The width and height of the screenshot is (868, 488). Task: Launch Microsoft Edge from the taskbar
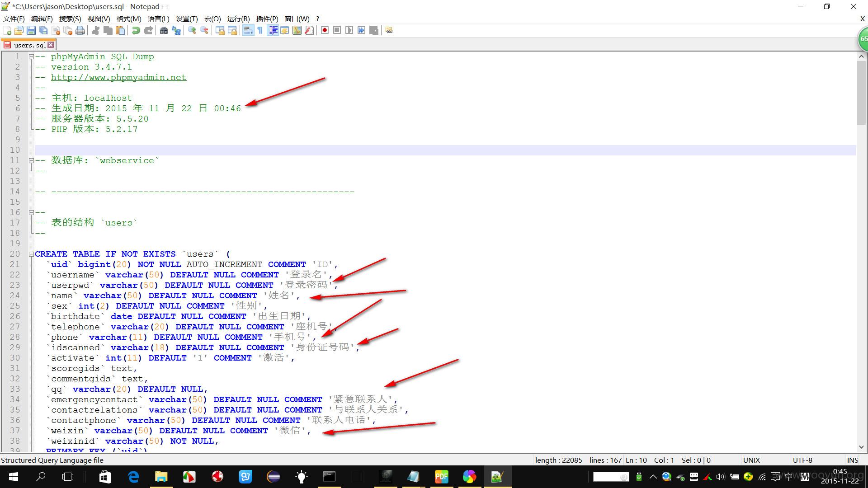[x=133, y=477]
